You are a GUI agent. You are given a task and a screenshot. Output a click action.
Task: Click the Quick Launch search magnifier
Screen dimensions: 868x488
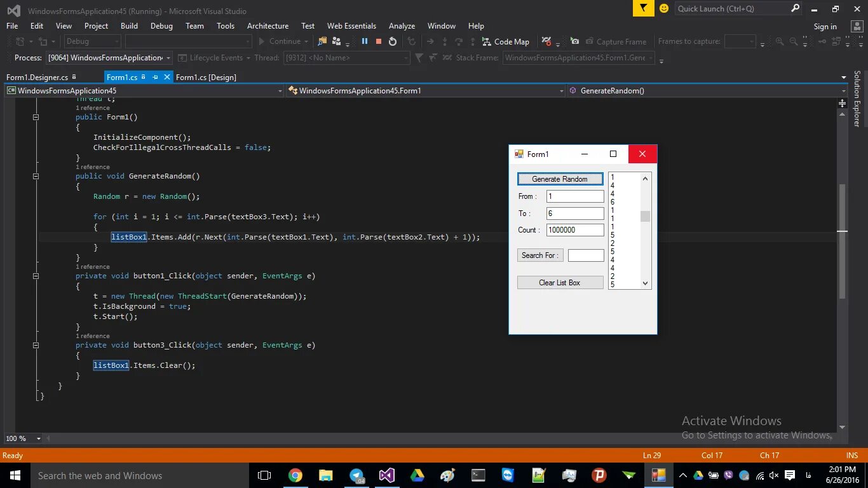795,8
